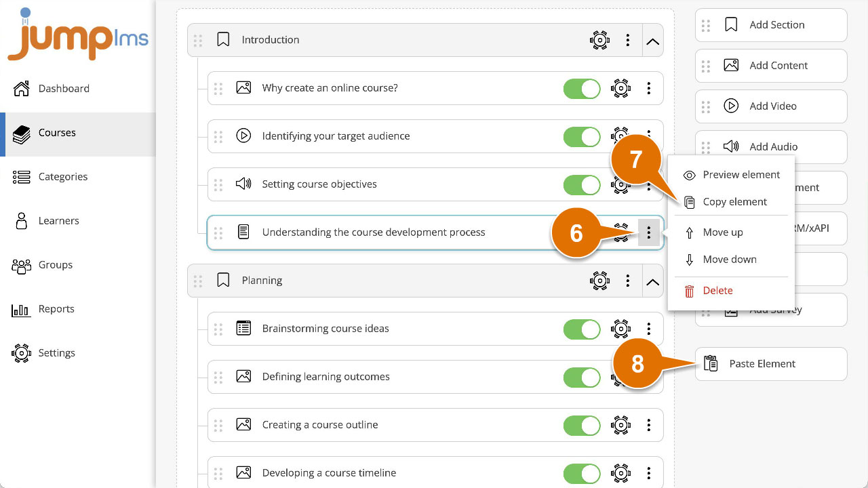Select Move up in context menu
The width and height of the screenshot is (868, 488).
tap(731, 232)
